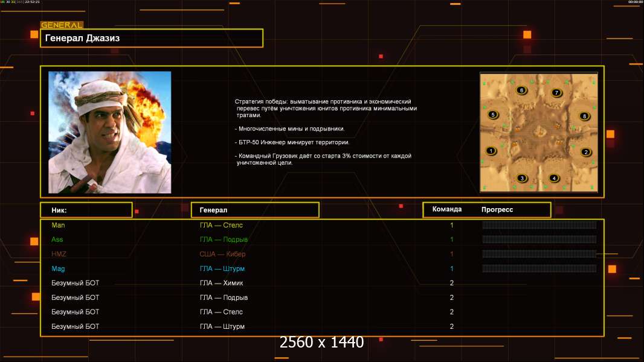Select the 'Команда' column header

click(447, 209)
